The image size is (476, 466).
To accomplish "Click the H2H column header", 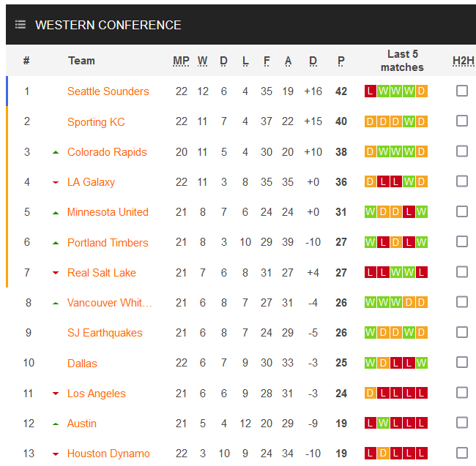I will click(x=463, y=61).
